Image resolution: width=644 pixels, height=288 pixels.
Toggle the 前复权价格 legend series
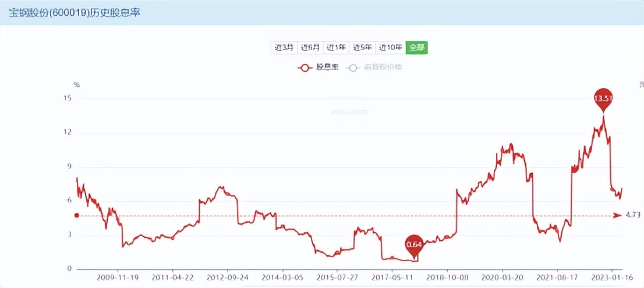pyautogui.click(x=374, y=68)
